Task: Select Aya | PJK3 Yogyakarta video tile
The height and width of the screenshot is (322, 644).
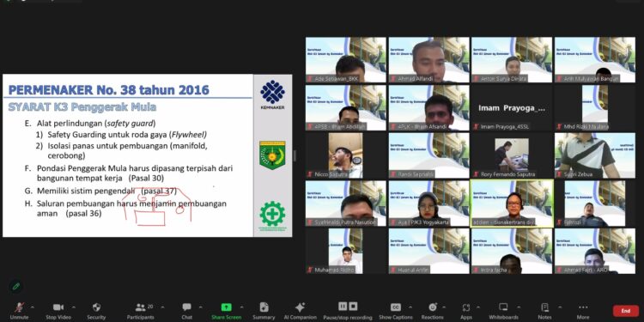Action: (x=428, y=204)
